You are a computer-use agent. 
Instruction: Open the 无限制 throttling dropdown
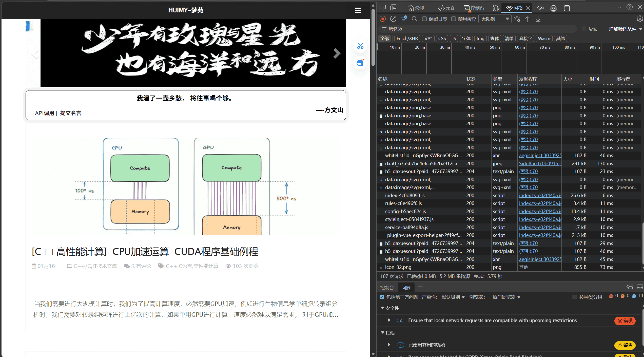click(x=495, y=19)
